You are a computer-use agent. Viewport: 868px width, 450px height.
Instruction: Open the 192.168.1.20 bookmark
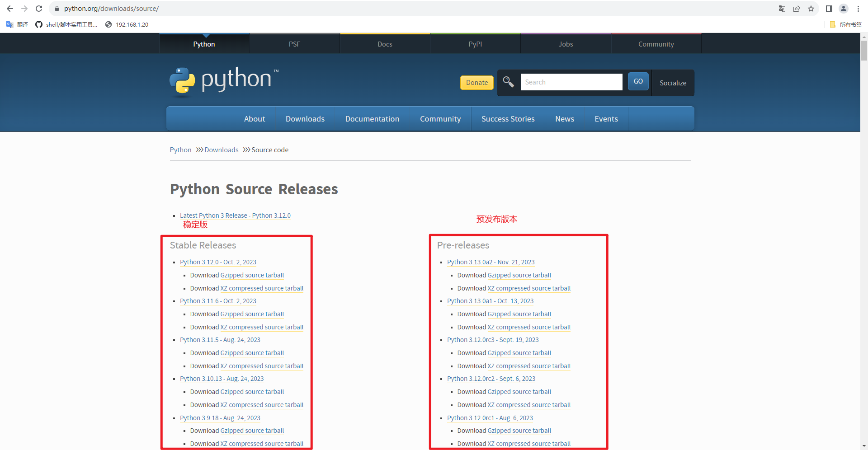[x=127, y=24]
